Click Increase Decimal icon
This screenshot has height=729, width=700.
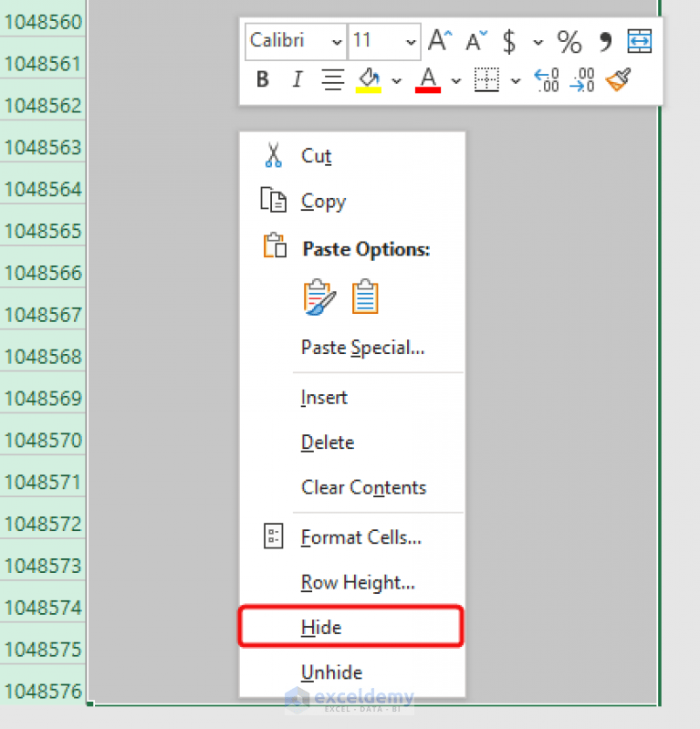tap(547, 79)
